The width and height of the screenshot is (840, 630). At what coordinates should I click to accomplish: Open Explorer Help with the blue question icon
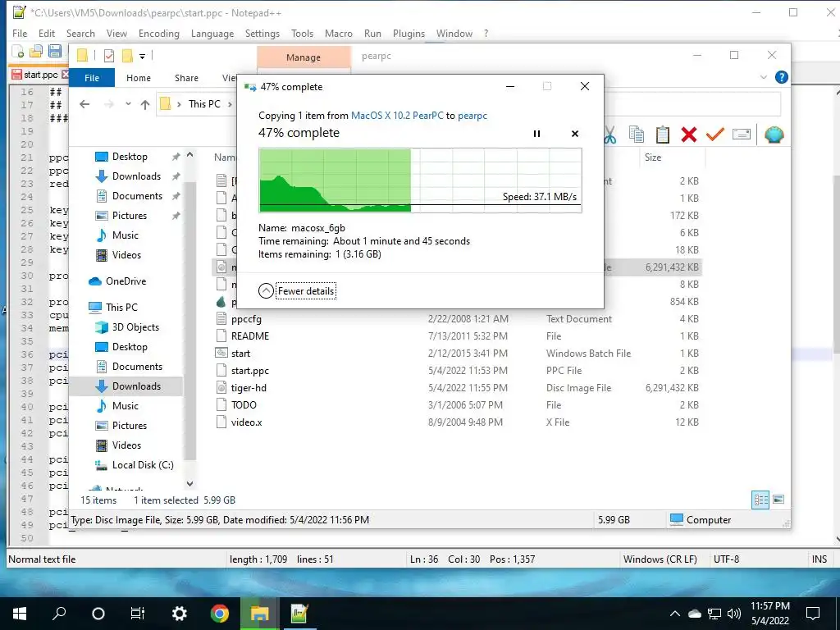click(x=782, y=77)
